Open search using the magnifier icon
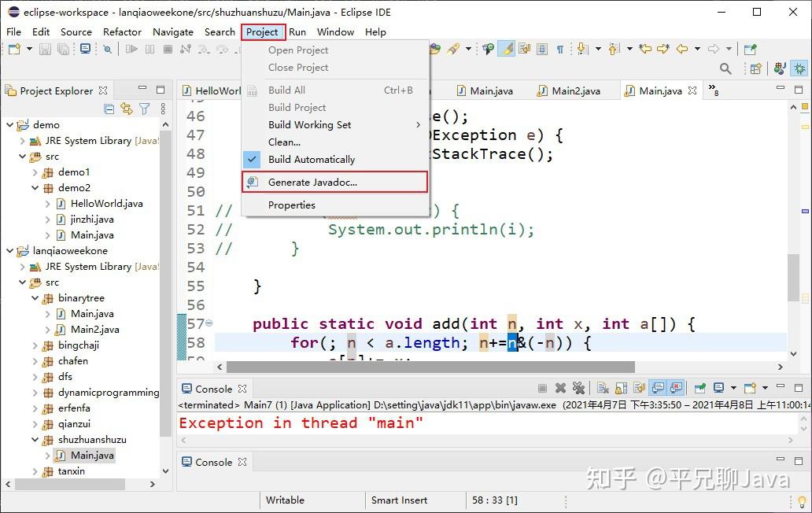This screenshot has width=812, height=513. point(725,69)
